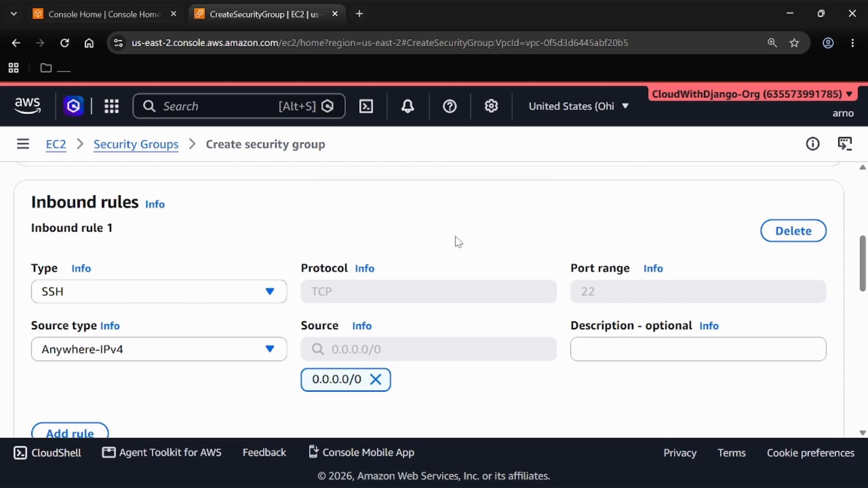
Task: Open the Feedback footer link
Action: point(264,453)
